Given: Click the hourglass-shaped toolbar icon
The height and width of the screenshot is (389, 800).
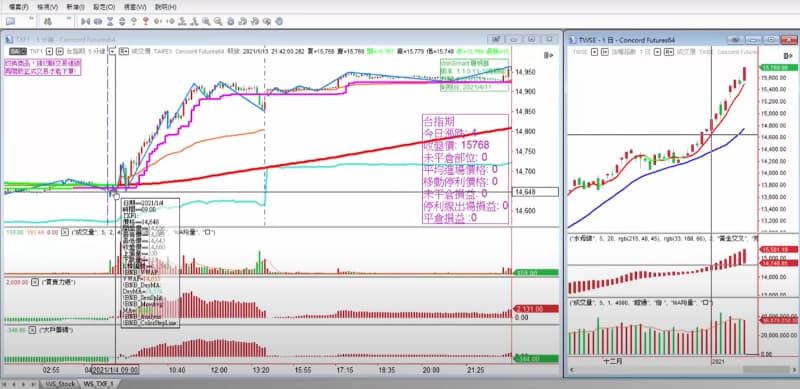Looking at the screenshot, I should point(110,21).
